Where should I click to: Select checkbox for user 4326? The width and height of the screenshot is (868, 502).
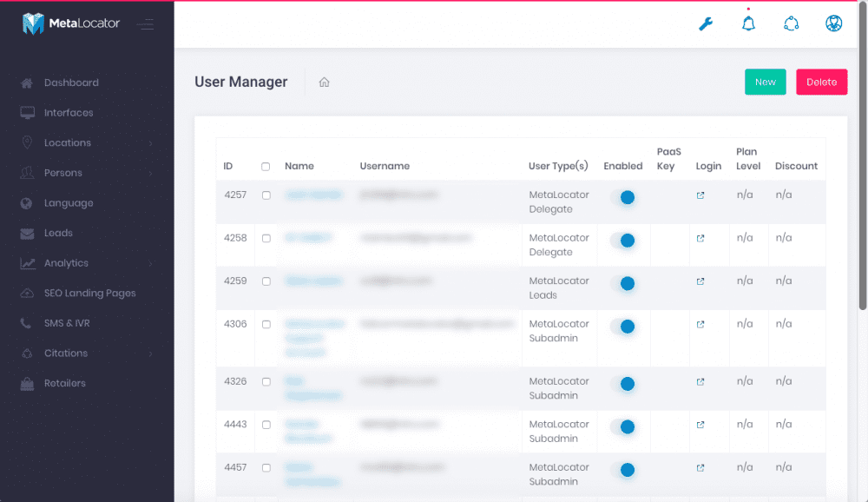[266, 382]
